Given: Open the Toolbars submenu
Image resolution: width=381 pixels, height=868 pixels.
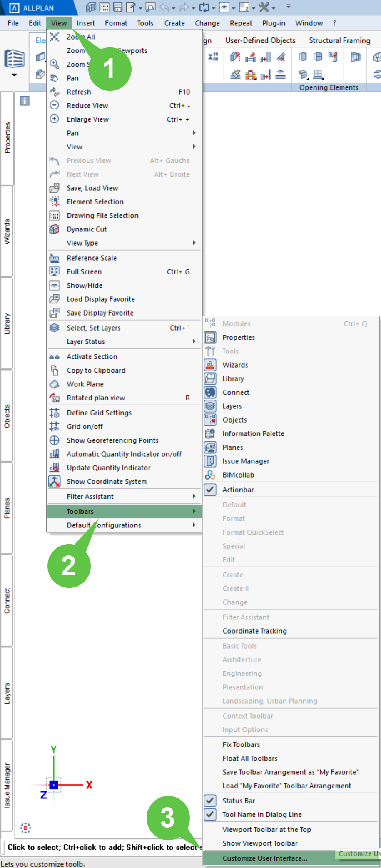Looking at the screenshot, I should click(125, 511).
